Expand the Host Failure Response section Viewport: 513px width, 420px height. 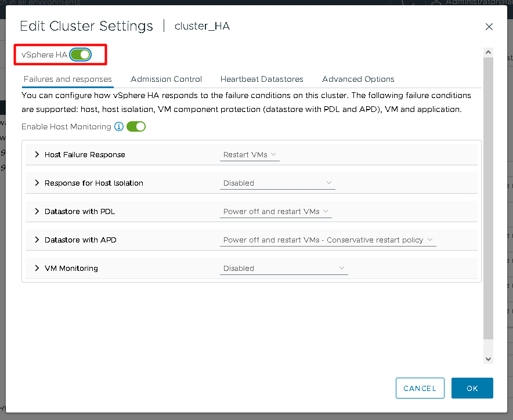[x=37, y=154]
